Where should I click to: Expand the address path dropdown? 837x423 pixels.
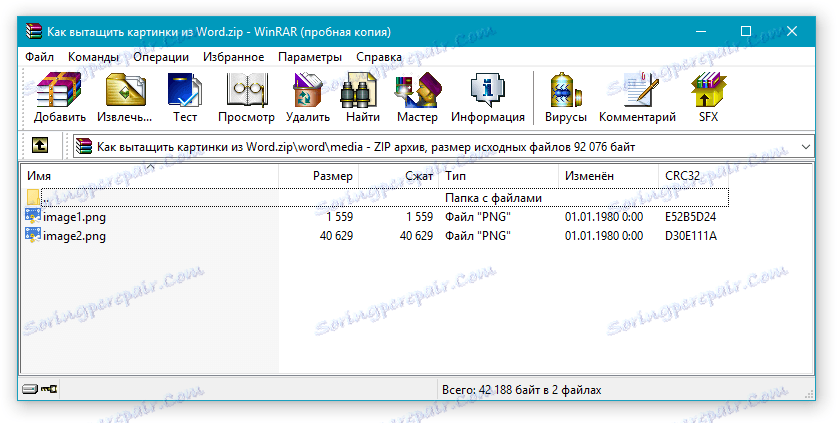(806, 146)
